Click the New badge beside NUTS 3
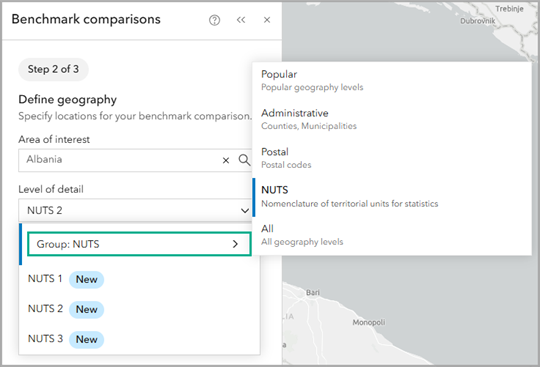This screenshot has width=540, height=367. [x=86, y=339]
